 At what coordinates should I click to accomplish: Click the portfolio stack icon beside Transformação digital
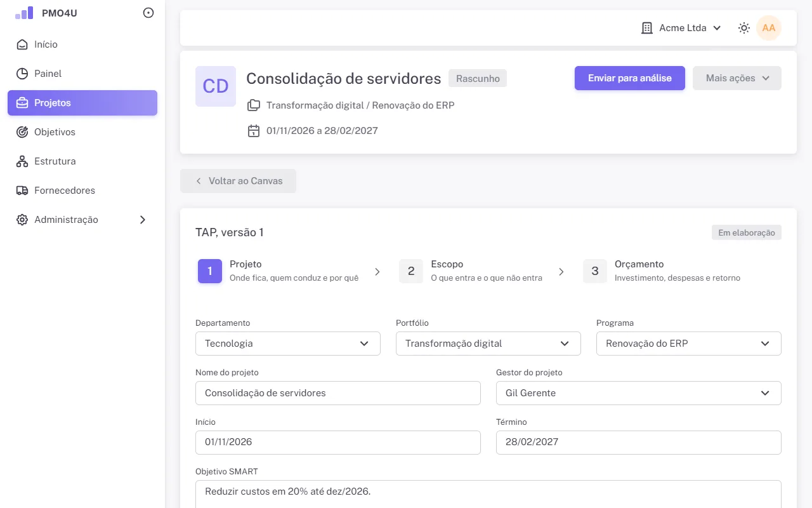tap(254, 105)
